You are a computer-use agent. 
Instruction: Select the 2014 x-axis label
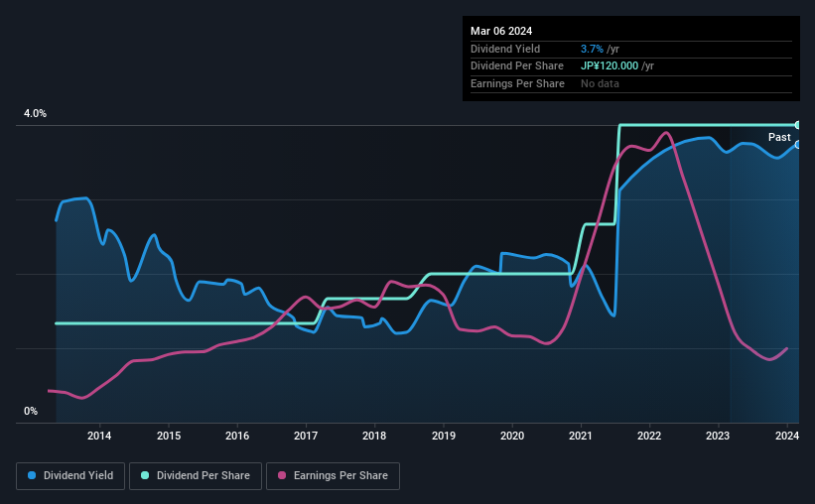point(99,436)
